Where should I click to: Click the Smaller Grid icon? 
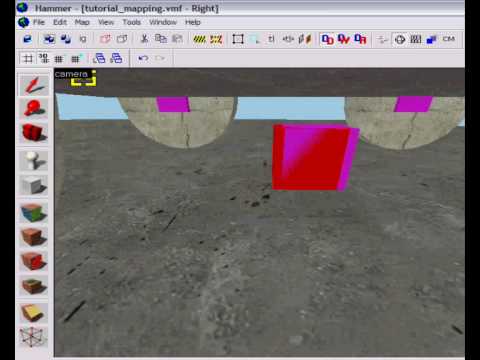point(59,59)
